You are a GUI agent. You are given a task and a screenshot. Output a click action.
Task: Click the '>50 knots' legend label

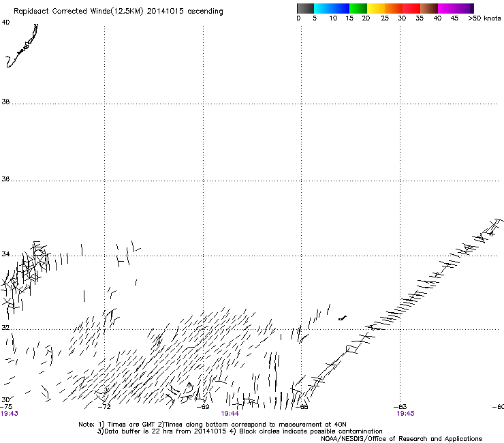[484, 18]
